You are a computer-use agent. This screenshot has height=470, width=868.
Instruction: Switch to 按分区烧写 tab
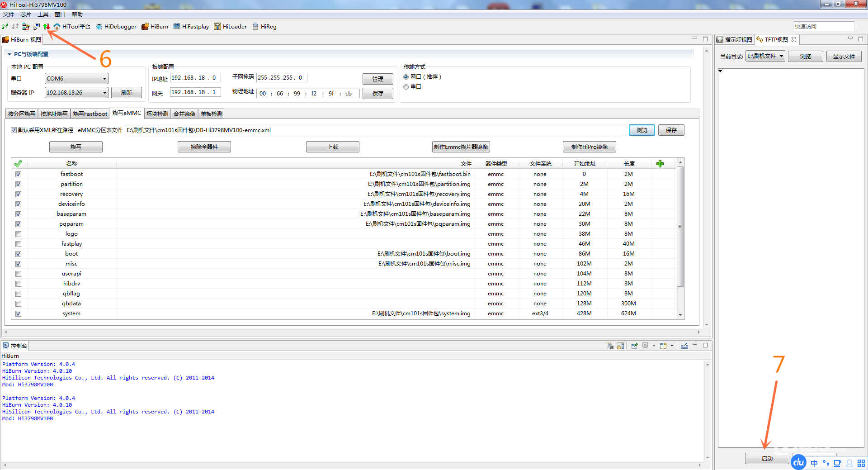22,114
